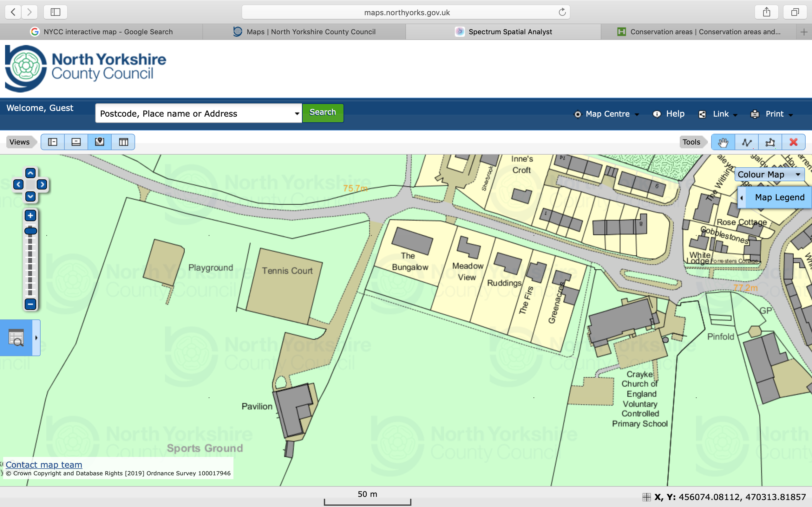This screenshot has width=812, height=507.
Task: Click the green Search button
Action: [x=323, y=113]
